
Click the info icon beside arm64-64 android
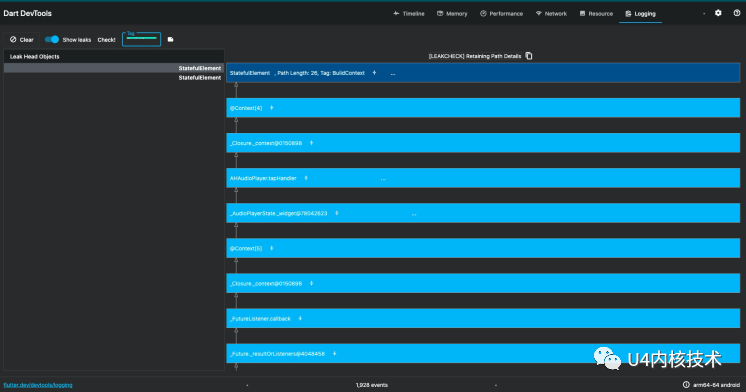pos(686,384)
